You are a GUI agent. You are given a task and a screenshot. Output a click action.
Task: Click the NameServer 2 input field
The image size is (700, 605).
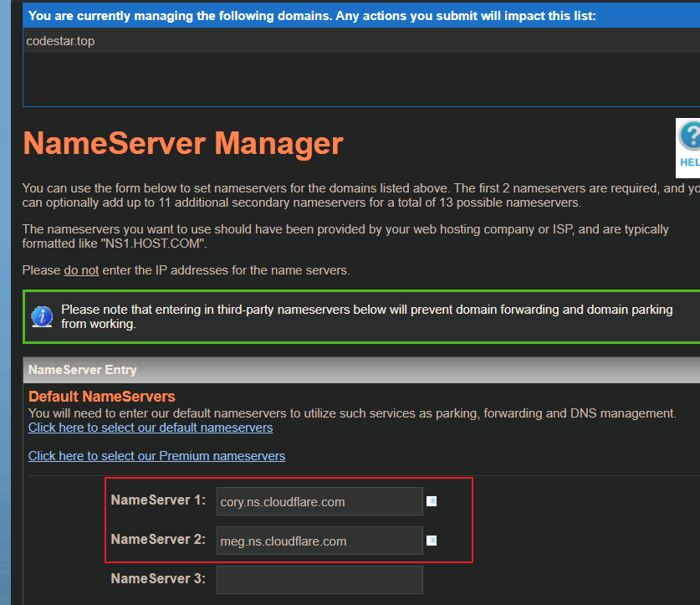[x=319, y=541]
